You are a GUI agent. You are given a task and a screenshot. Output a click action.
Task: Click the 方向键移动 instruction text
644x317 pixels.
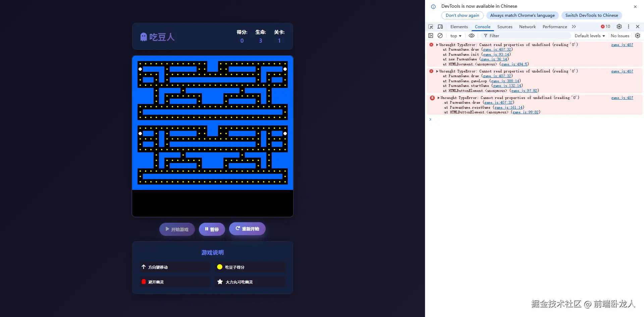[x=158, y=267]
